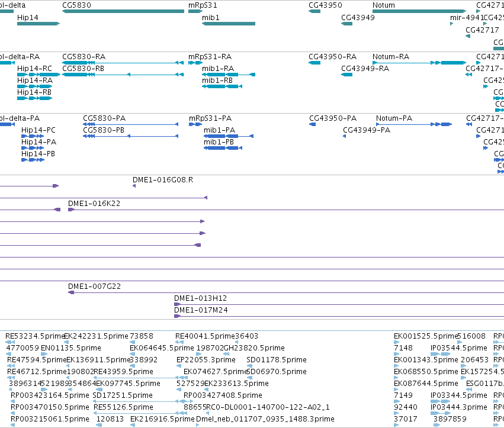Click the SD06970.5prime EST label
504x428 pixels.
(x=277, y=372)
